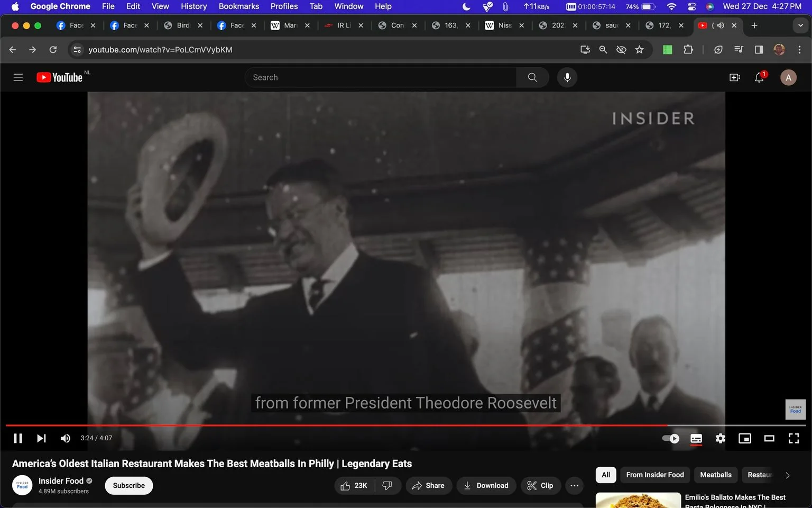Go forward in Chrome
Viewport: 812px width, 508px height.
coord(33,50)
